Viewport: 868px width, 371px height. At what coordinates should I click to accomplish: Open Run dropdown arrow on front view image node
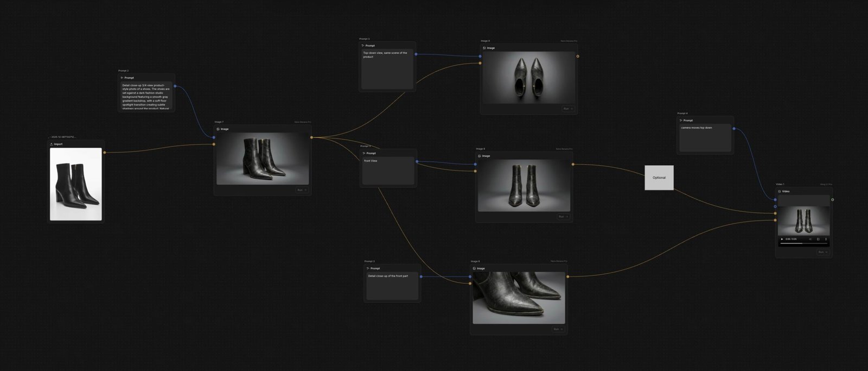click(x=566, y=217)
